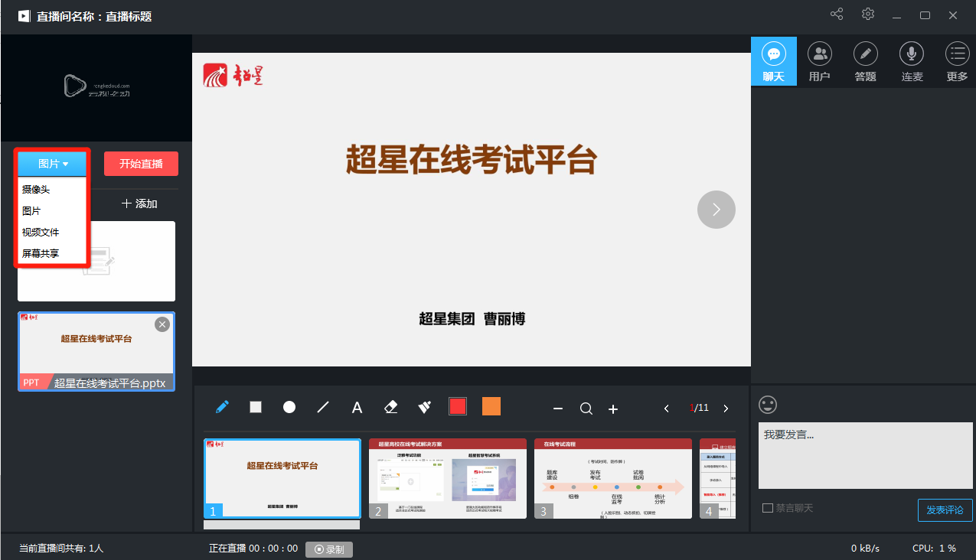
Task: Clear annotations with the broom tool
Action: (424, 407)
